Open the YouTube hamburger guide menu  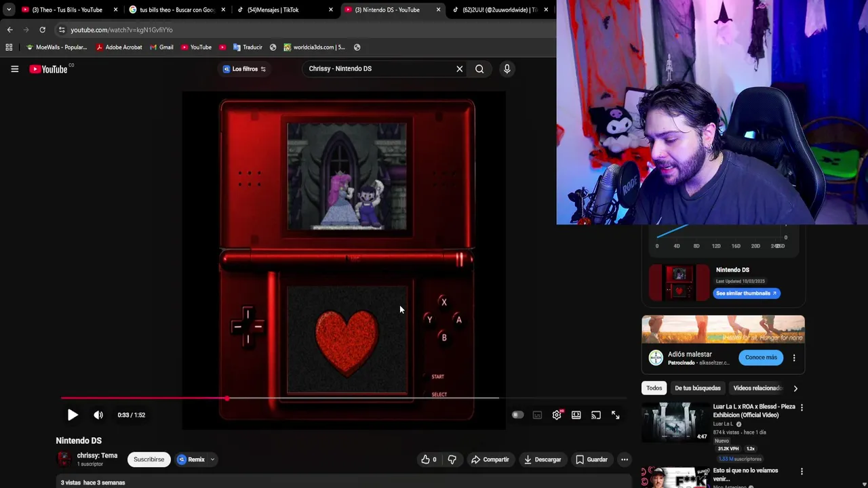[x=14, y=68]
